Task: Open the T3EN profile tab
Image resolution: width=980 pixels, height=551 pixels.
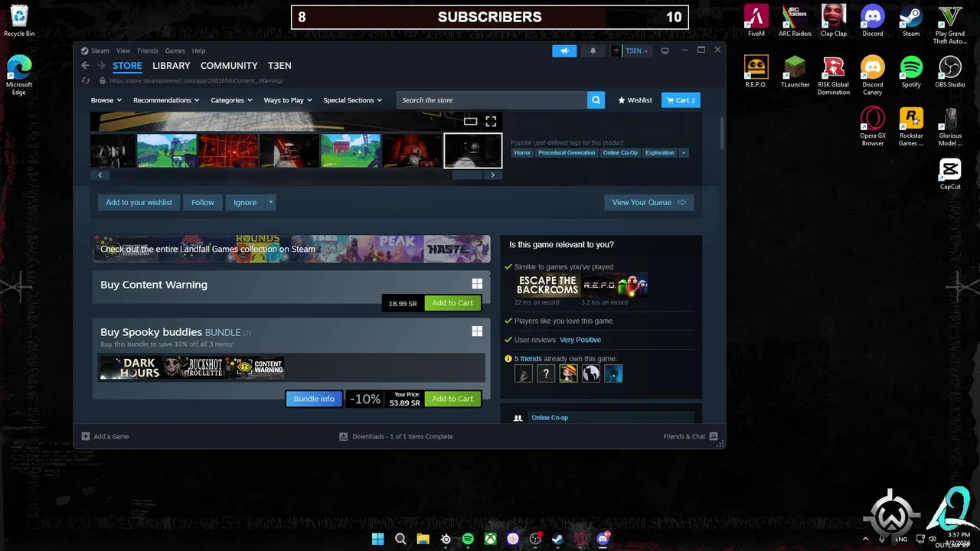Action: coord(279,66)
